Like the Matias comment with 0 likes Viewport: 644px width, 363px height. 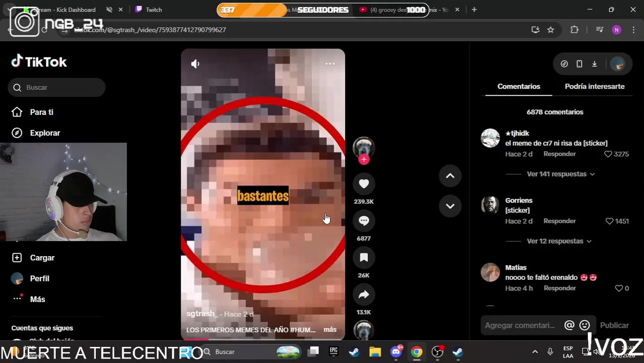click(619, 288)
